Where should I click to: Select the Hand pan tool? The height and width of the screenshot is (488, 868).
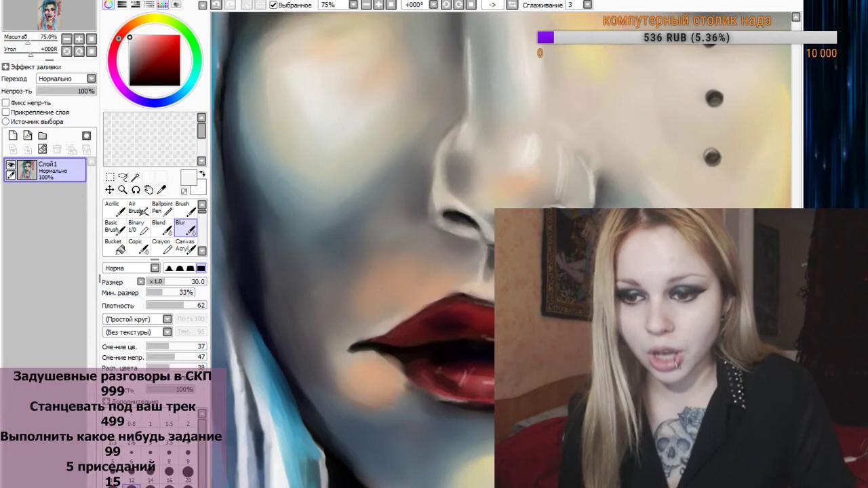click(149, 190)
